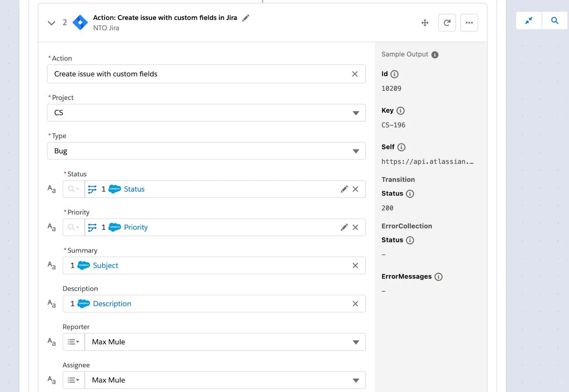
Task: Click the move handle icon for step 2
Action: click(425, 22)
